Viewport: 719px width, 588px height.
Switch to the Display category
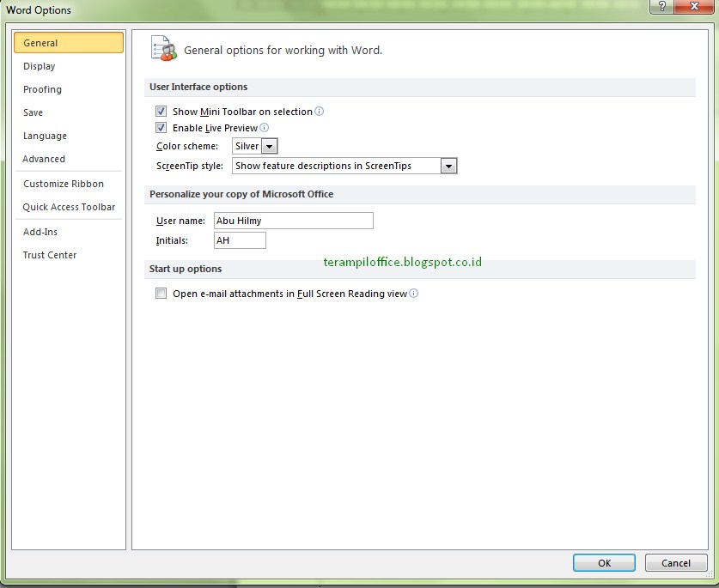pos(40,66)
